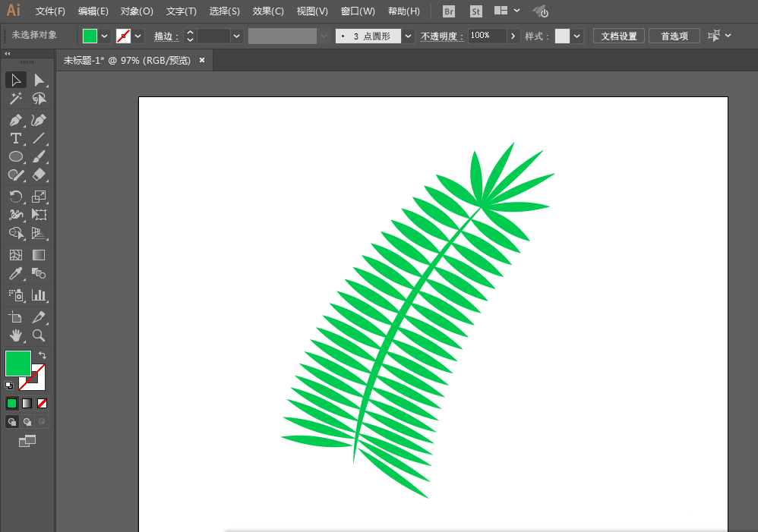758x532 pixels.
Task: Expand the style dropdown arrow
Action: tap(577, 36)
